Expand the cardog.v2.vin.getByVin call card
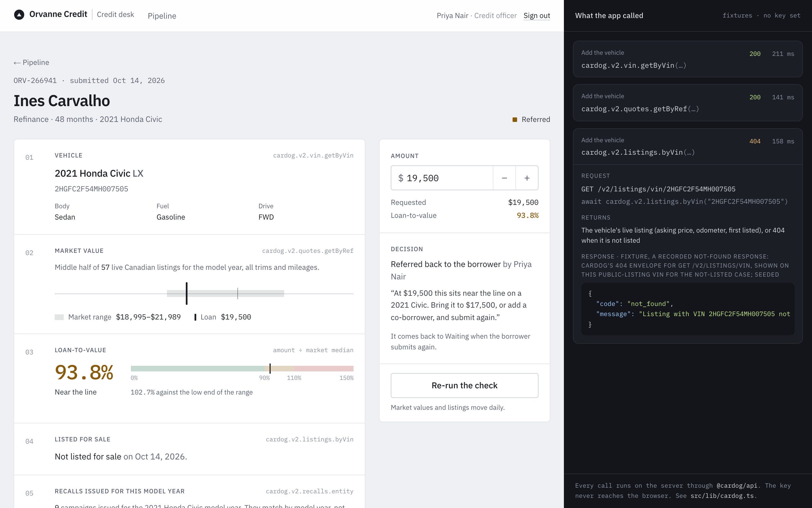The height and width of the screenshot is (508, 812). click(x=687, y=59)
